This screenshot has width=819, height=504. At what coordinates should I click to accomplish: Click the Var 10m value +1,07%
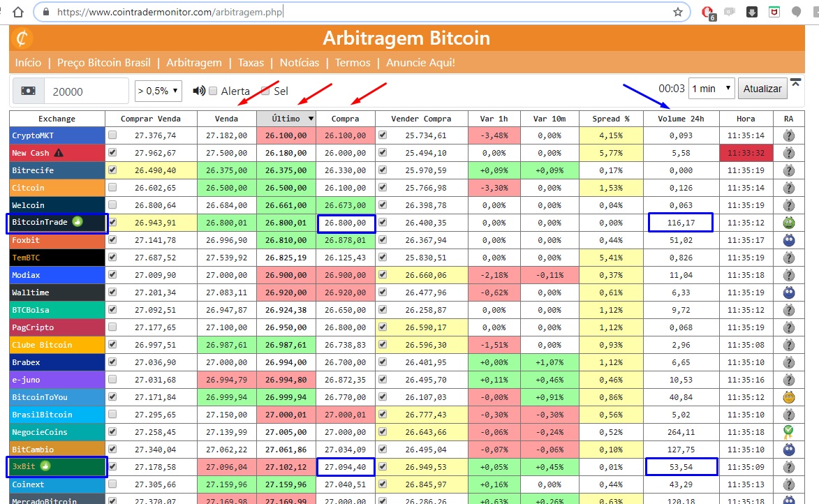[549, 362]
